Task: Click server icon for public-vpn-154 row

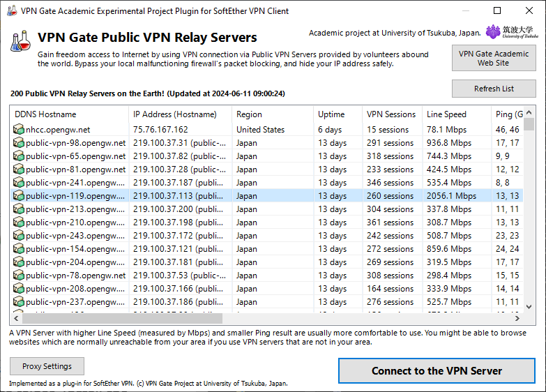Action: (18, 249)
